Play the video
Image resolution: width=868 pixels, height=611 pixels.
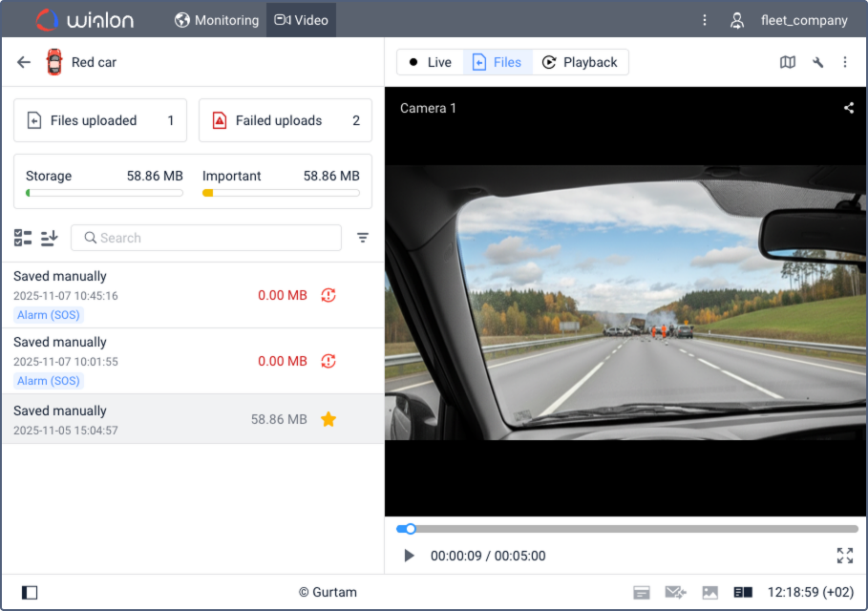409,555
